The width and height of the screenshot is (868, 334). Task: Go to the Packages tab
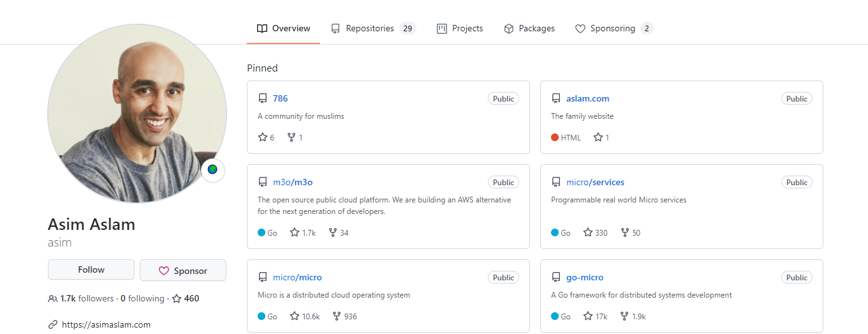(x=529, y=28)
